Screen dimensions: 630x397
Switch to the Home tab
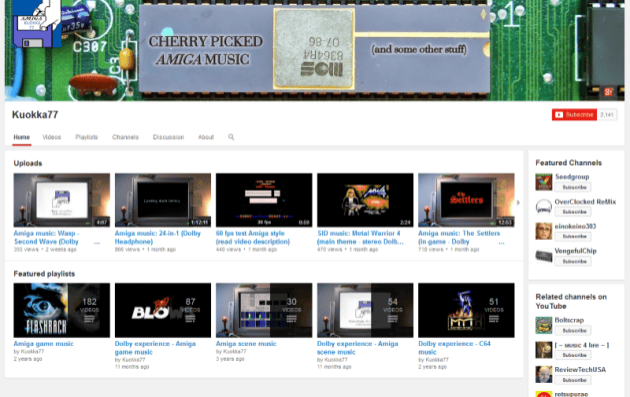pyautogui.click(x=22, y=137)
